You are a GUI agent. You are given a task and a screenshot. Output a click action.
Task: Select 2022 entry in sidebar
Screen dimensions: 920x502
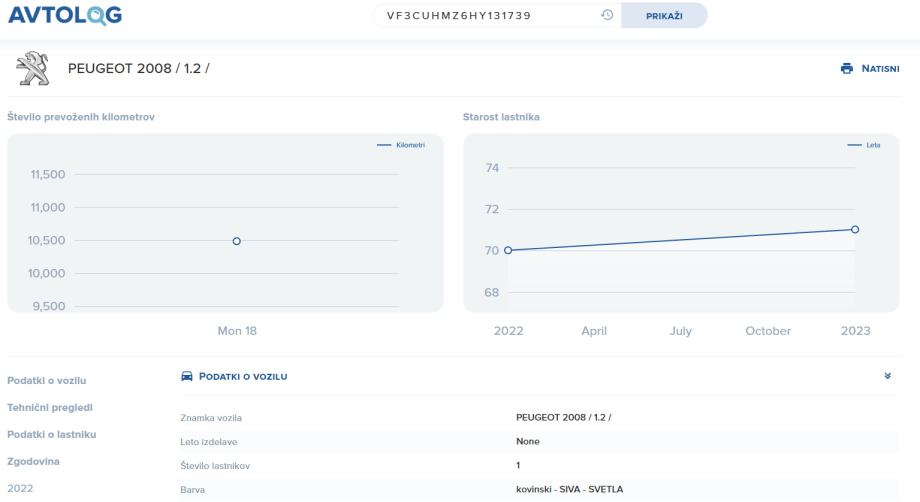point(20,489)
